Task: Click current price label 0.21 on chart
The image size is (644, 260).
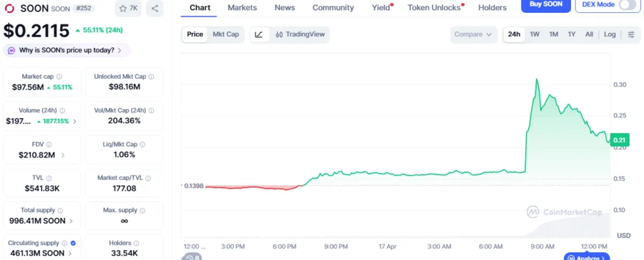Action: (x=619, y=140)
